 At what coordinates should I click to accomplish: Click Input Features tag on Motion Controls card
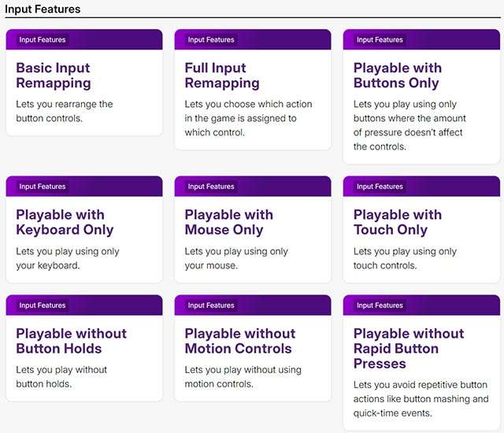click(211, 305)
